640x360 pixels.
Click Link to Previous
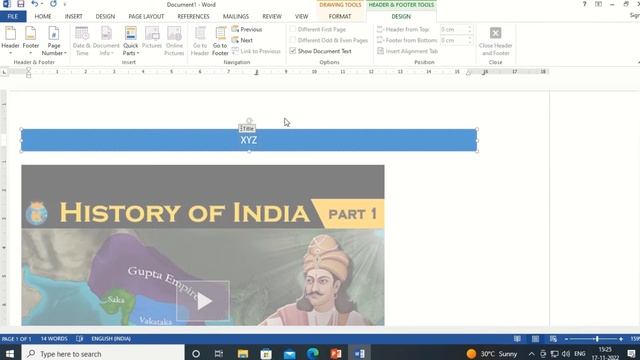256,51
